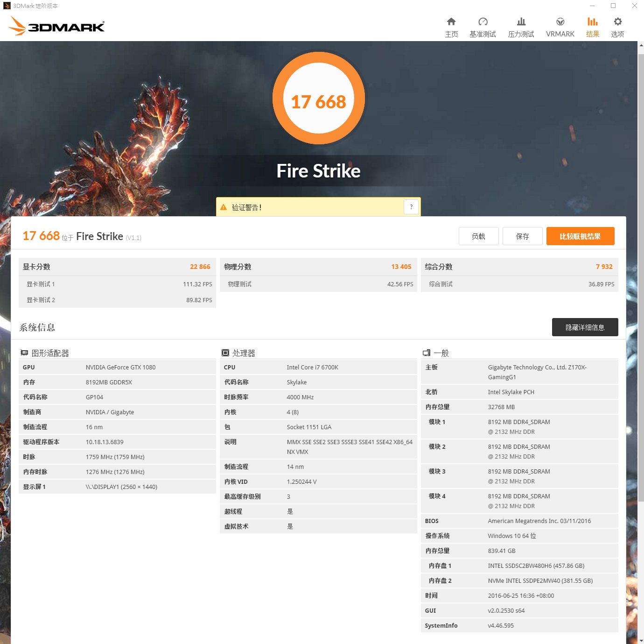644x644 pixels.
Task: Click northbridge value Intel Skylake PCH
Action: [511, 392]
